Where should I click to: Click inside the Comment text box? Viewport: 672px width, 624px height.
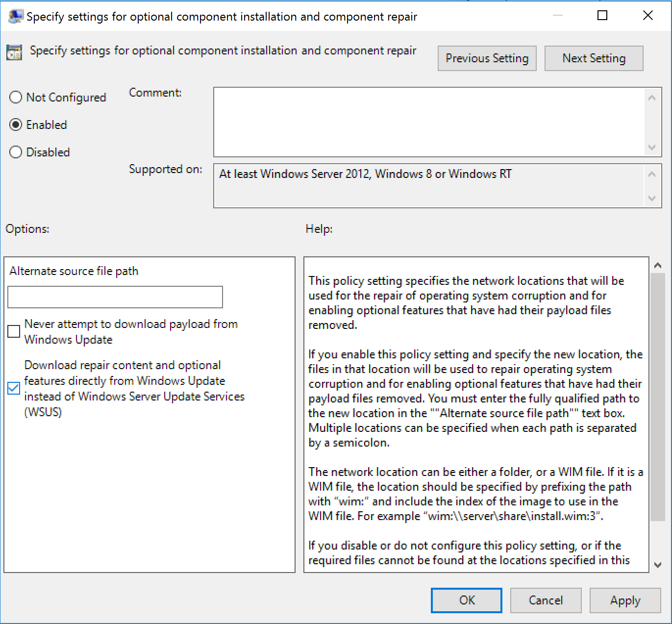pyautogui.click(x=429, y=122)
